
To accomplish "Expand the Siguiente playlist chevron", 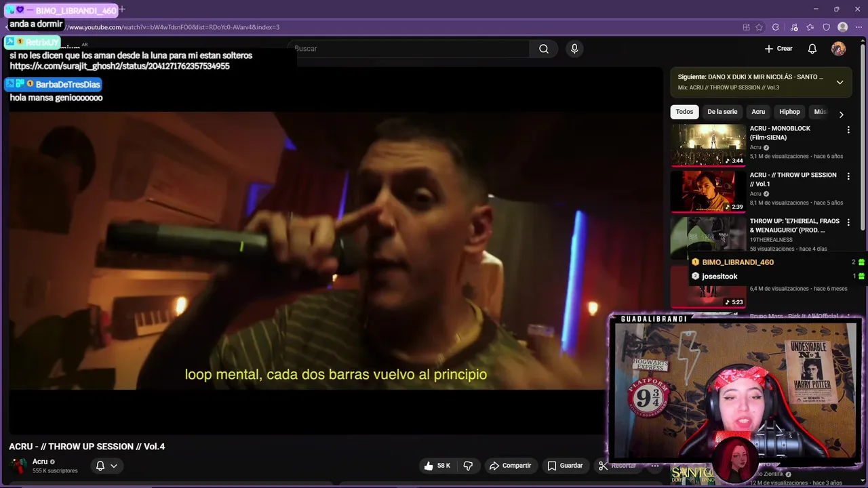I will click(x=840, y=82).
